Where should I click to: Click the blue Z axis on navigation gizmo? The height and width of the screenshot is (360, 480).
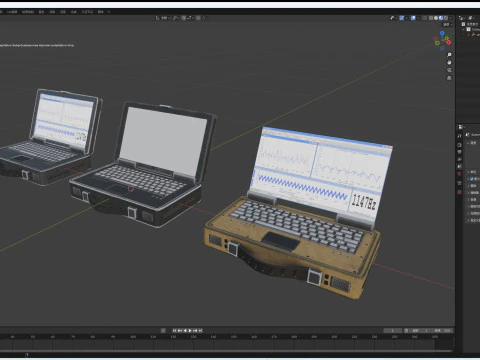[x=442, y=33]
